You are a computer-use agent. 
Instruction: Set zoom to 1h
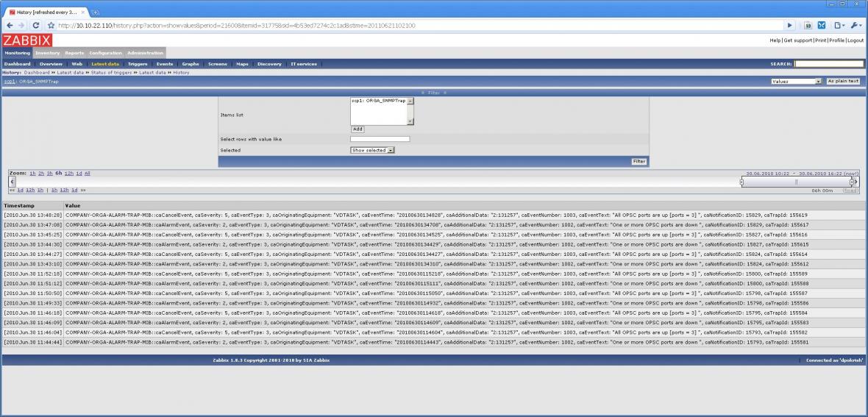[x=32, y=174]
